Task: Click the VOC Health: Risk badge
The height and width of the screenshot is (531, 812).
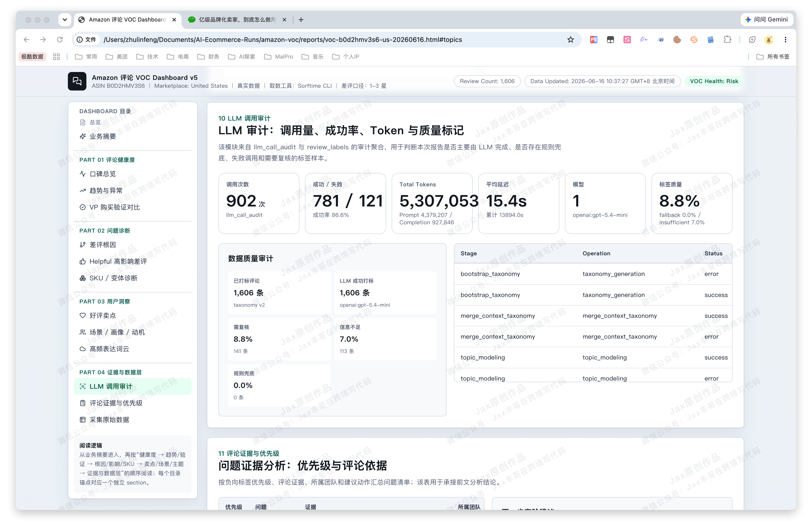Action: [714, 81]
